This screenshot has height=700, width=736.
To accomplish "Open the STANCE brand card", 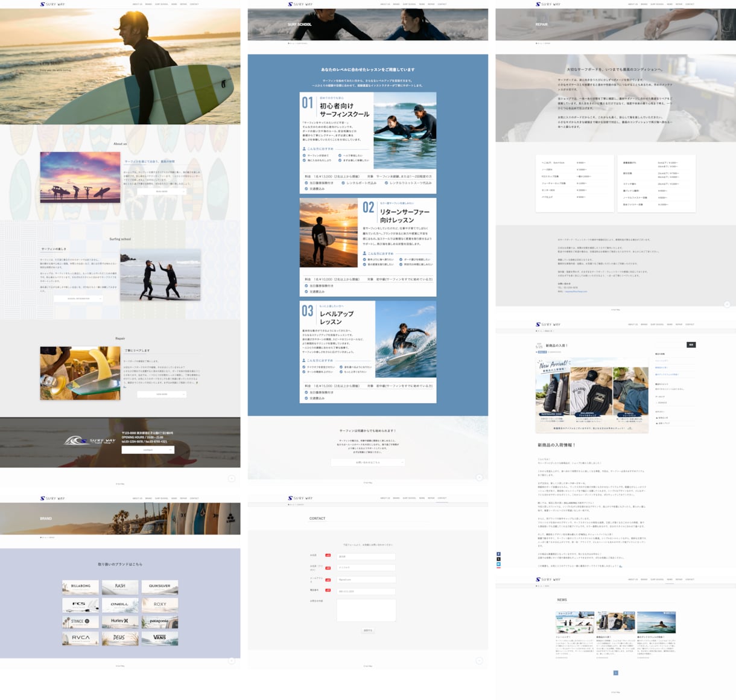I will 80,621.
